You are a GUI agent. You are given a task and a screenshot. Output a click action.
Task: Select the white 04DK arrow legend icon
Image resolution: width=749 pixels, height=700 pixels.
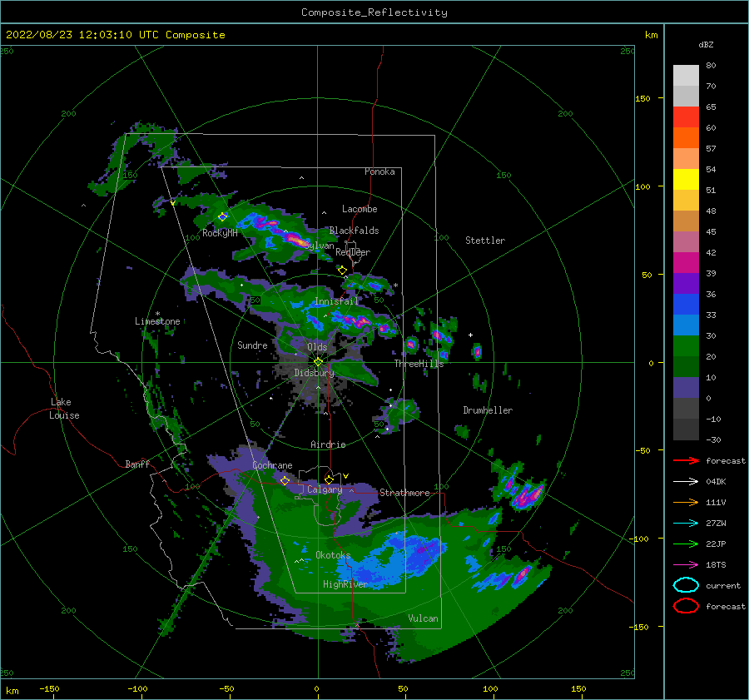tap(686, 482)
